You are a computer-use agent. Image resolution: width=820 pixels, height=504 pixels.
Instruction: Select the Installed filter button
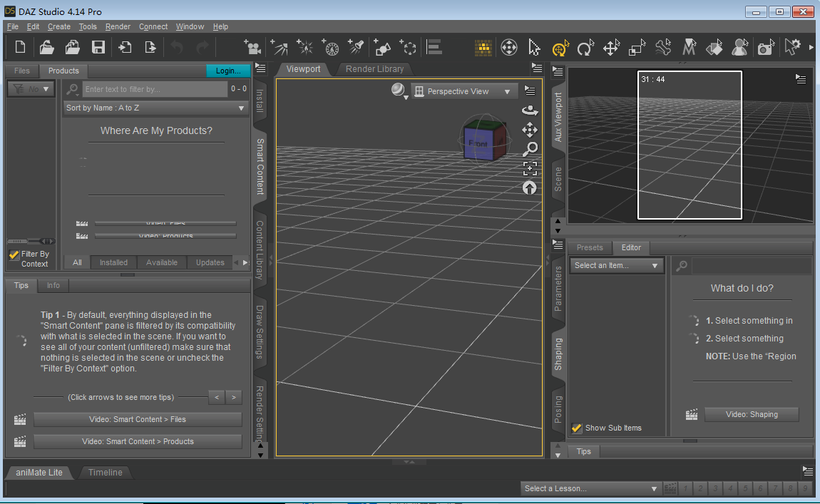click(113, 262)
